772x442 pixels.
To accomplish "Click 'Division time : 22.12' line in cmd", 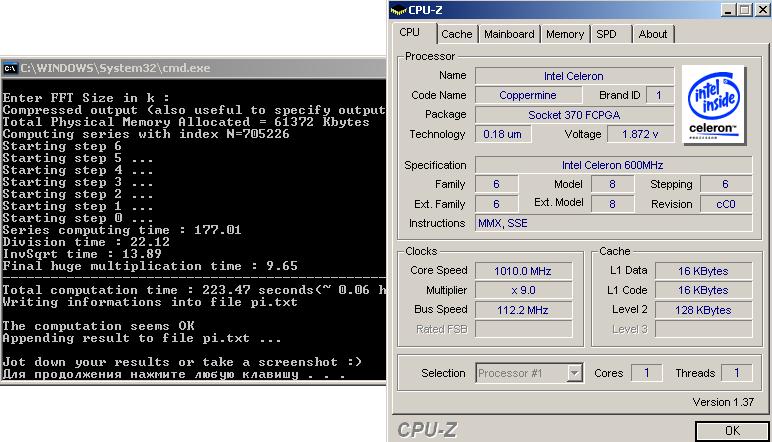I will [x=86, y=242].
